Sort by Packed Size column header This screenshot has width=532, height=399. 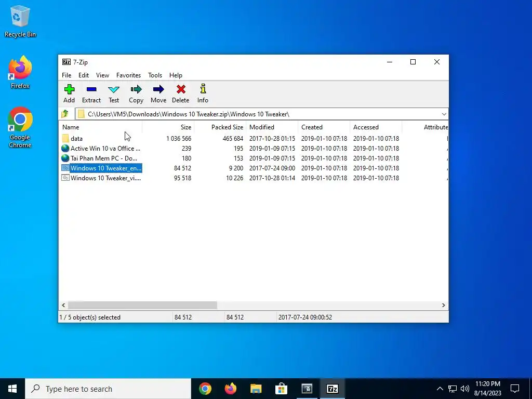[220, 127]
